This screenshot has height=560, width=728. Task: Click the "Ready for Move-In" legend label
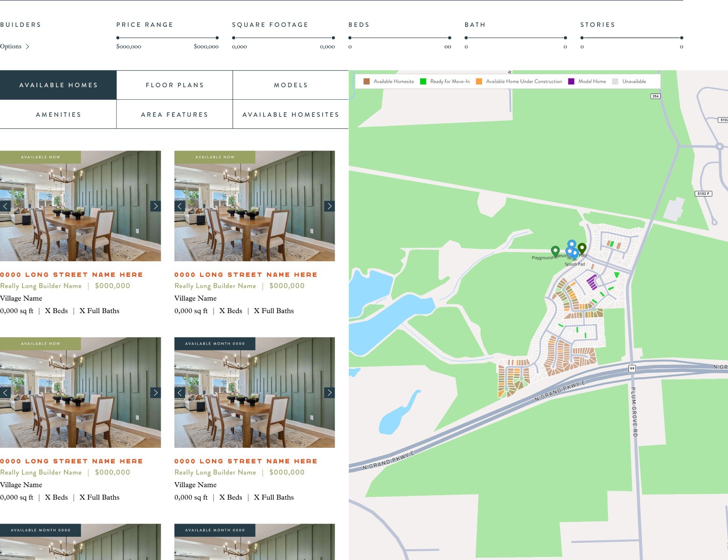tap(450, 82)
